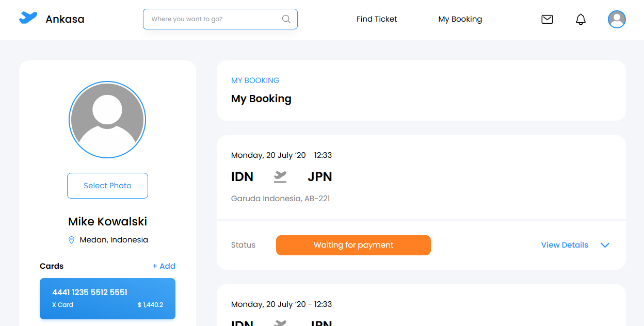Go to My Booking in navigation
Screen dimensions: 644x326
tap(460, 19)
